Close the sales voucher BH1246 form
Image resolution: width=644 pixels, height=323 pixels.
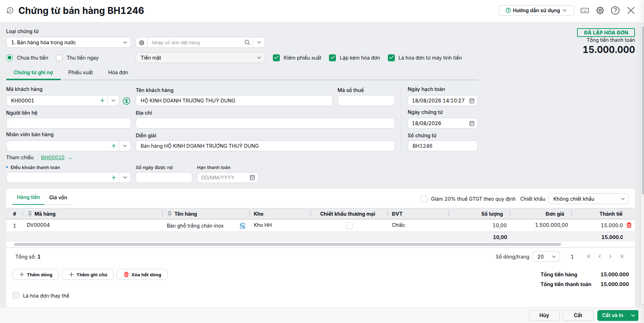631,10
